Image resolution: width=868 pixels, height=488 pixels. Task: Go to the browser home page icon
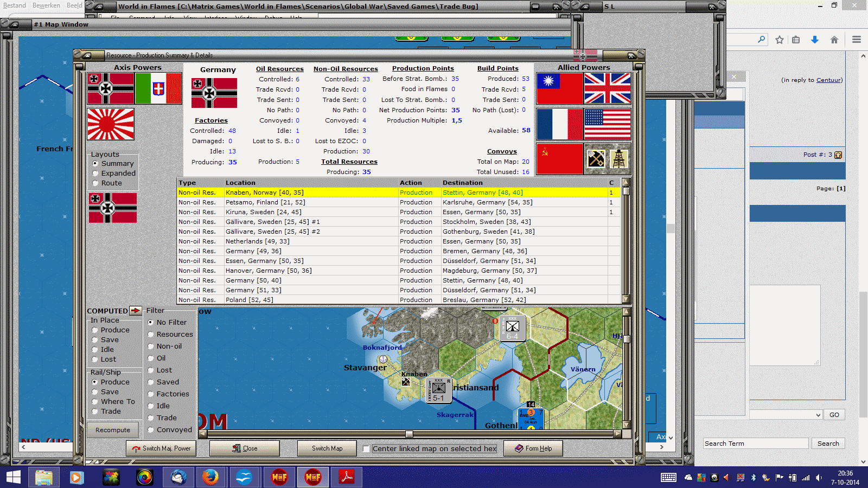point(834,40)
